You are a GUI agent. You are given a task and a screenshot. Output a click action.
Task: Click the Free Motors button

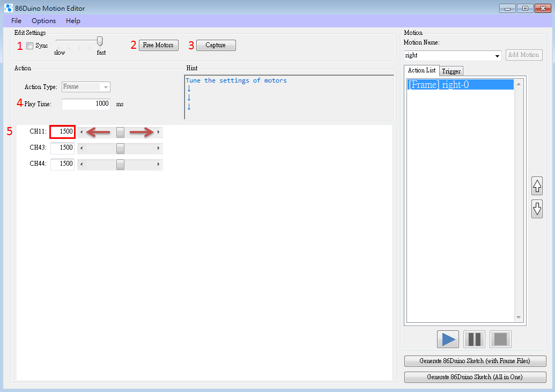click(158, 45)
